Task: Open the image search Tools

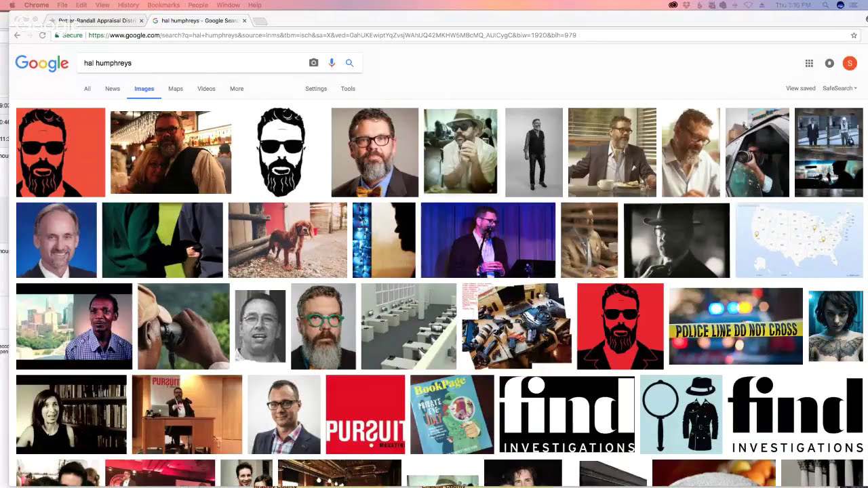Action: pos(348,89)
